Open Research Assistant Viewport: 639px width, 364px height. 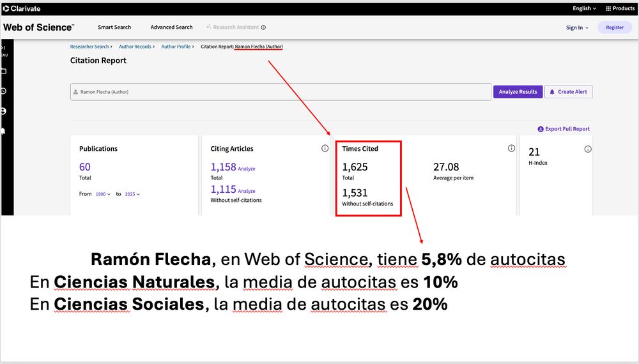pos(233,27)
